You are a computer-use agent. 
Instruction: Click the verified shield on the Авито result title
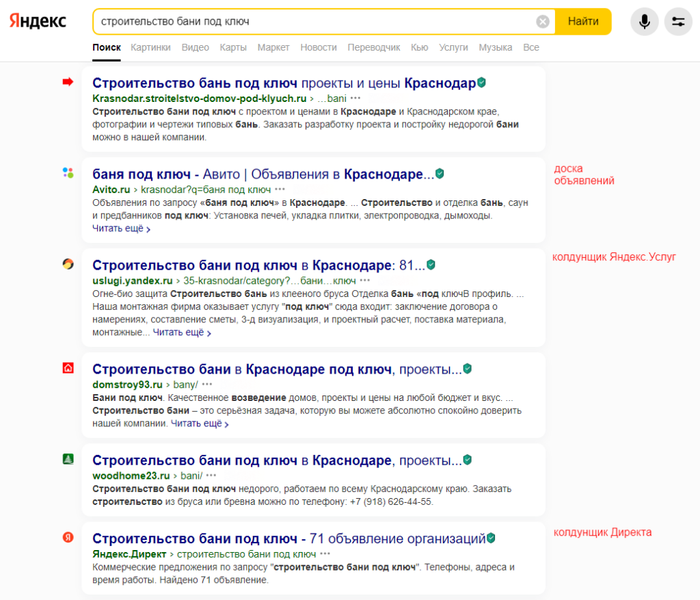[x=440, y=173]
